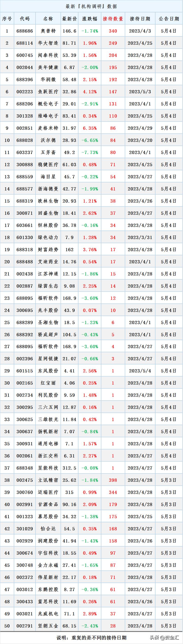Screen dimensions: 183x644
Task: Select the name 骄成超声
Action: [48, 335]
